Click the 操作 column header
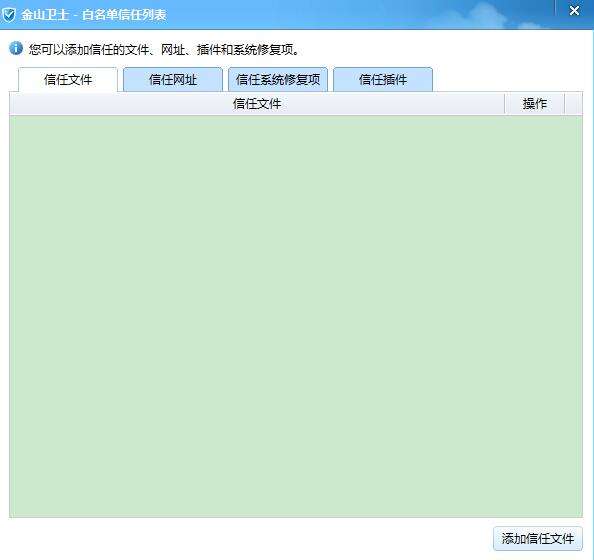 pos(535,103)
